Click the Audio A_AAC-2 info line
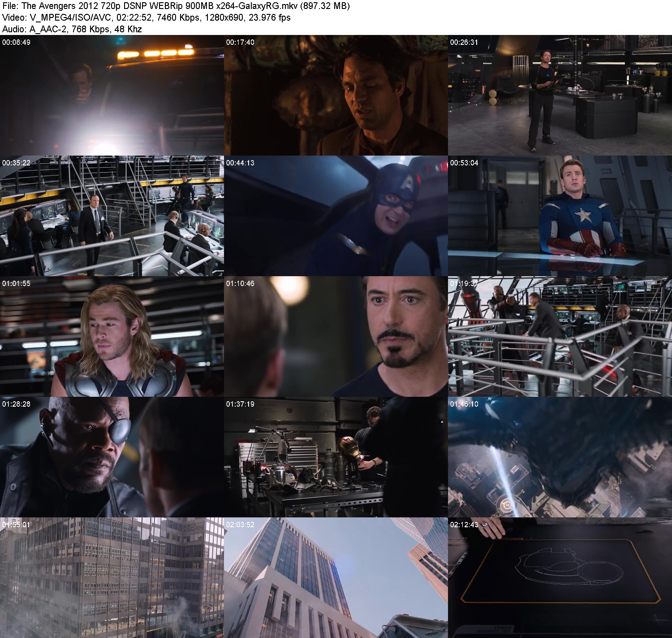Image resolution: width=672 pixels, height=638 pixels. pyautogui.click(x=72, y=29)
